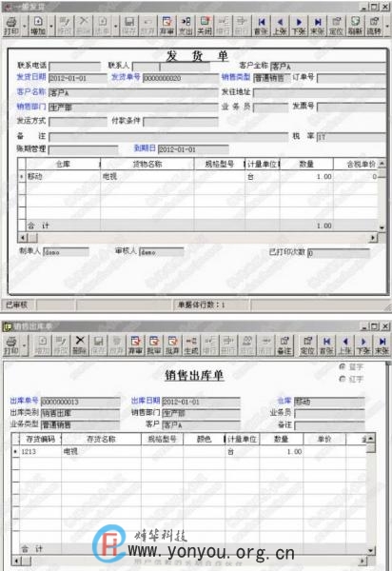Go to last record with 末张 in the 销售出库单 toolbar
Viewport: 392px width, 571px height.
(x=382, y=345)
